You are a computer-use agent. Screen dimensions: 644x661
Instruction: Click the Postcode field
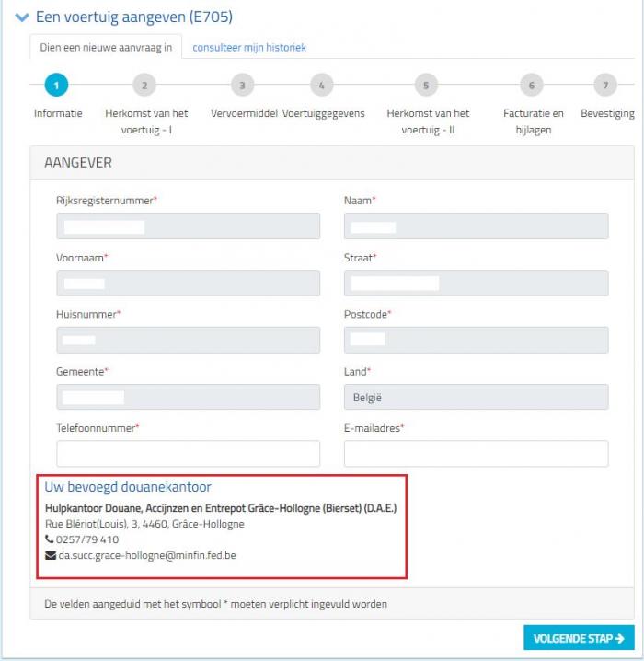tap(476, 340)
